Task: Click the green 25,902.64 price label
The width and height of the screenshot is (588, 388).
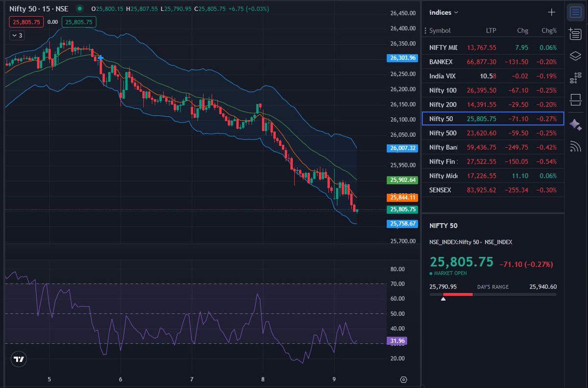Action: [x=403, y=180]
